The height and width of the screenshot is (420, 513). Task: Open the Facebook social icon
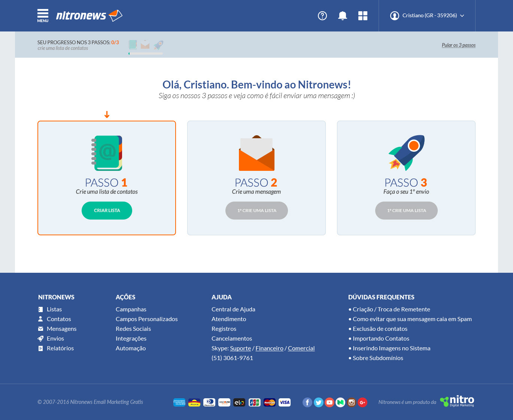point(307,402)
